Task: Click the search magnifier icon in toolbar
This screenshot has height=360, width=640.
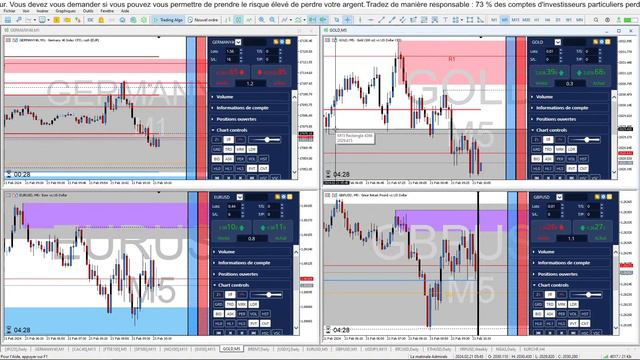Action: click(596, 20)
